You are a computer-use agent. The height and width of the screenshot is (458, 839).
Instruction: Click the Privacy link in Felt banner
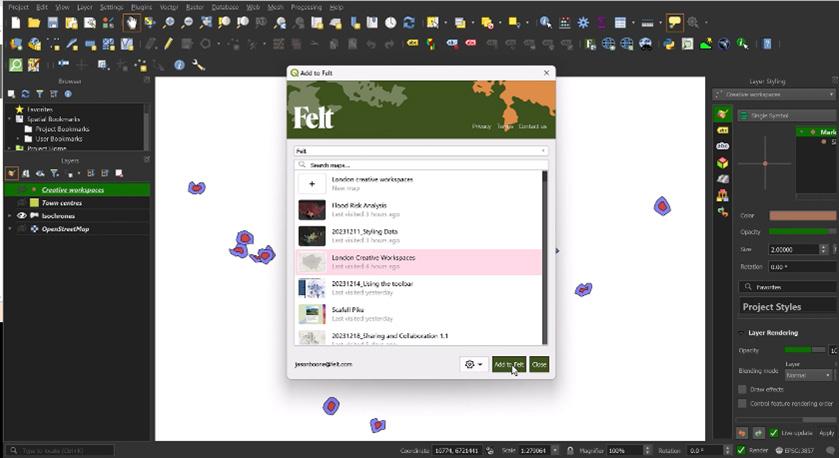pos(482,126)
